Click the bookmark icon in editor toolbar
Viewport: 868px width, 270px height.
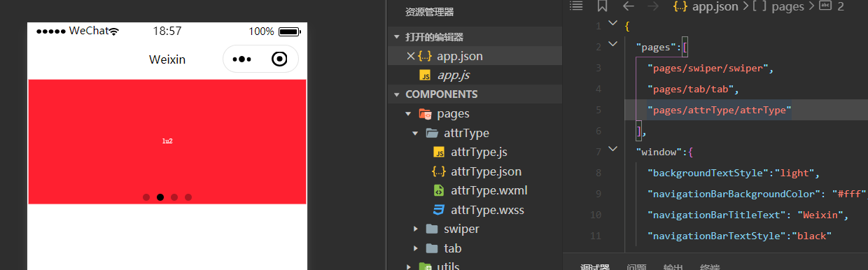click(602, 6)
